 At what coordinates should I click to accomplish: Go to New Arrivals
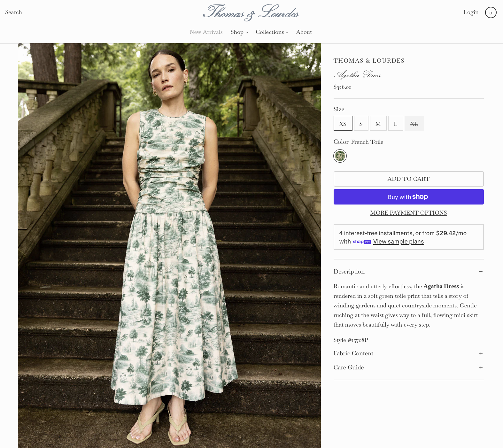click(x=206, y=32)
